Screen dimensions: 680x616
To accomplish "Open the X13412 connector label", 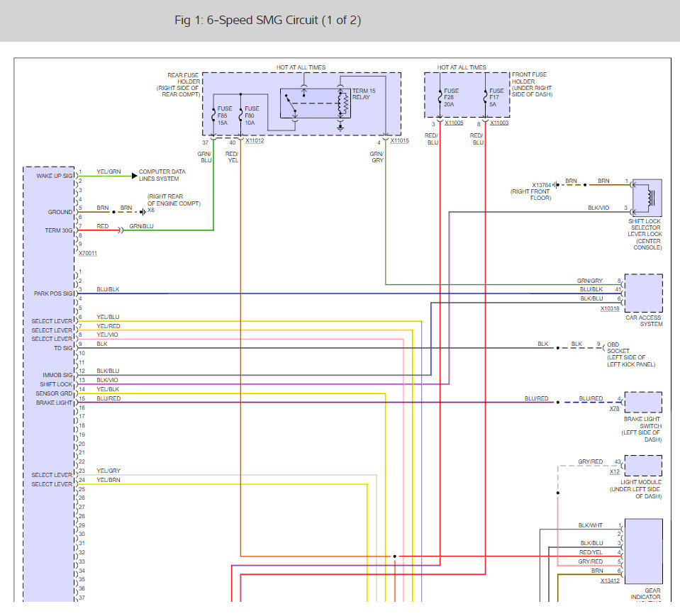I will 610,581.
